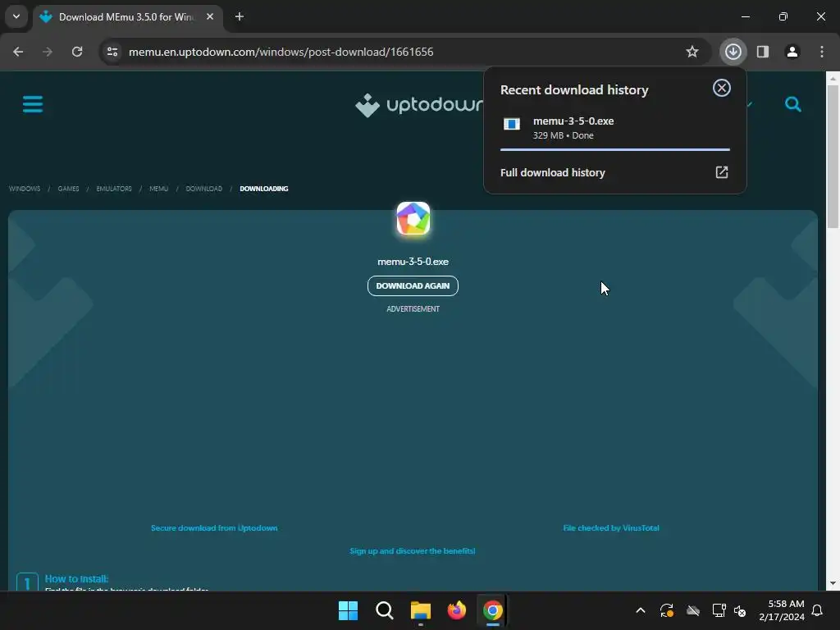The width and height of the screenshot is (840, 630).
Task: Click the muted volume tray icon
Action: [x=740, y=610]
